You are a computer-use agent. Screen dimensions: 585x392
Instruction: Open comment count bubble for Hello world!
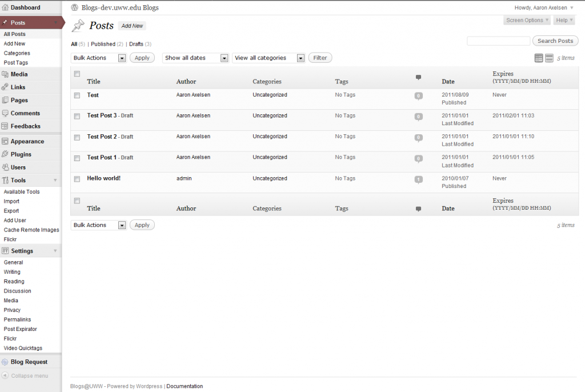coord(418,179)
